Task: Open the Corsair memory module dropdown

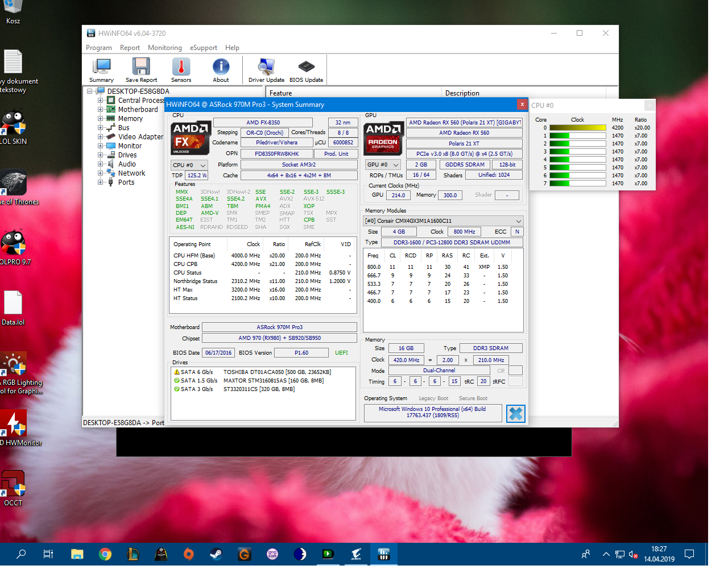Action: pos(443,221)
